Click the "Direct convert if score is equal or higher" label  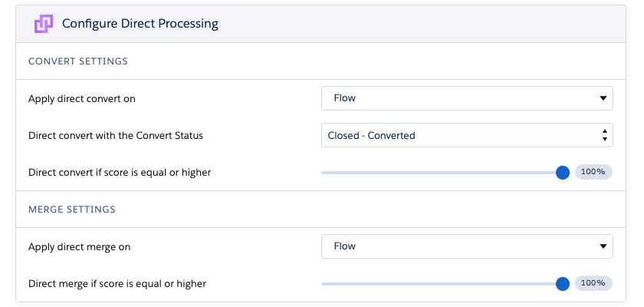pyautogui.click(x=120, y=173)
